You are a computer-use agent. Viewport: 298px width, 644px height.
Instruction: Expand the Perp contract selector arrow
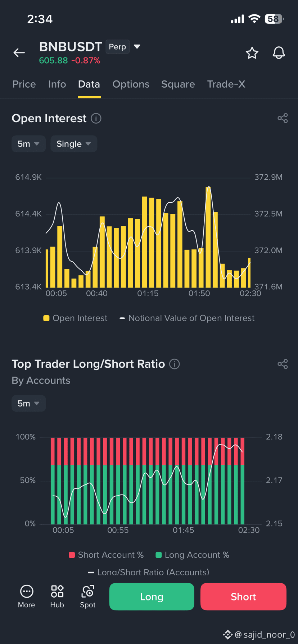[137, 47]
